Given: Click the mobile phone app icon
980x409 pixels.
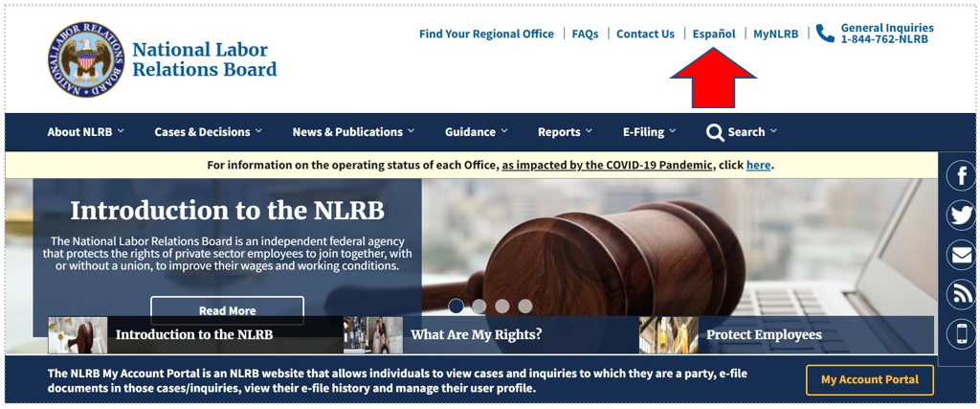Looking at the screenshot, I should [x=961, y=334].
